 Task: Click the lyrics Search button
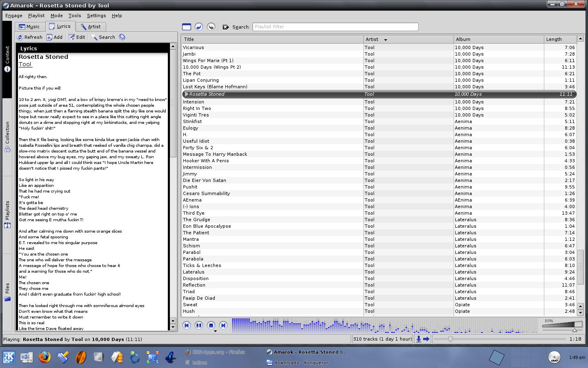tap(103, 37)
